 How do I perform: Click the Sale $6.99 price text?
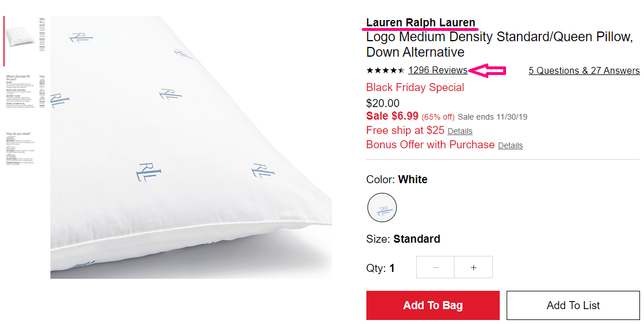[x=392, y=116]
